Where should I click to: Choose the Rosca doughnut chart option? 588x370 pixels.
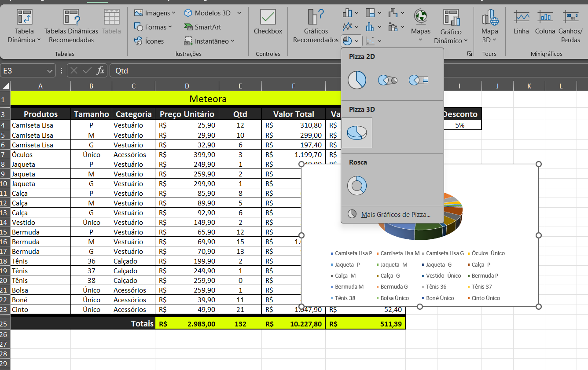[357, 185]
